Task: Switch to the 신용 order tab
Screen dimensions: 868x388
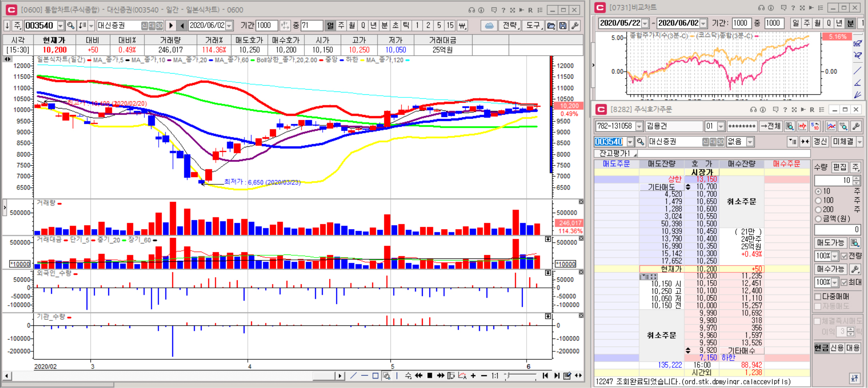Action: click(x=837, y=348)
